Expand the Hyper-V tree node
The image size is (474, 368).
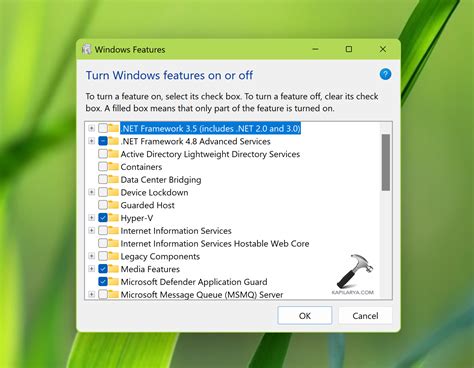pos(91,218)
